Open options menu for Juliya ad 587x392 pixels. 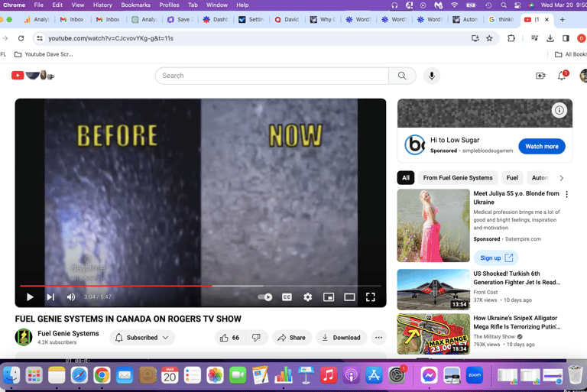pos(567,194)
